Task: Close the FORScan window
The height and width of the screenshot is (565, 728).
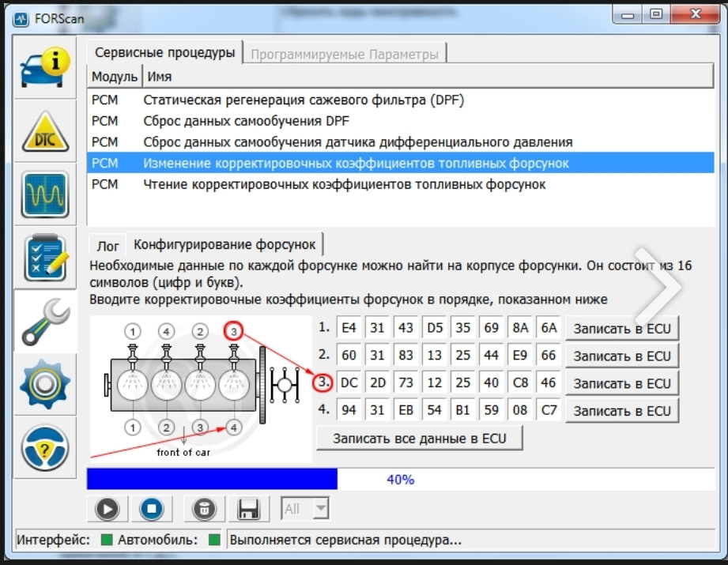Action: click(695, 14)
